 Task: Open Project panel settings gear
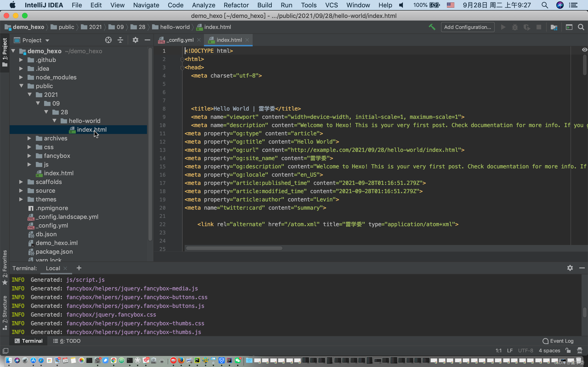[x=135, y=40]
